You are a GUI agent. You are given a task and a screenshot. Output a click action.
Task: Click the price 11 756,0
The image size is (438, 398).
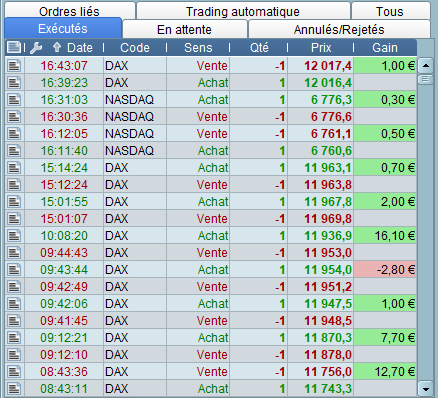click(x=328, y=372)
